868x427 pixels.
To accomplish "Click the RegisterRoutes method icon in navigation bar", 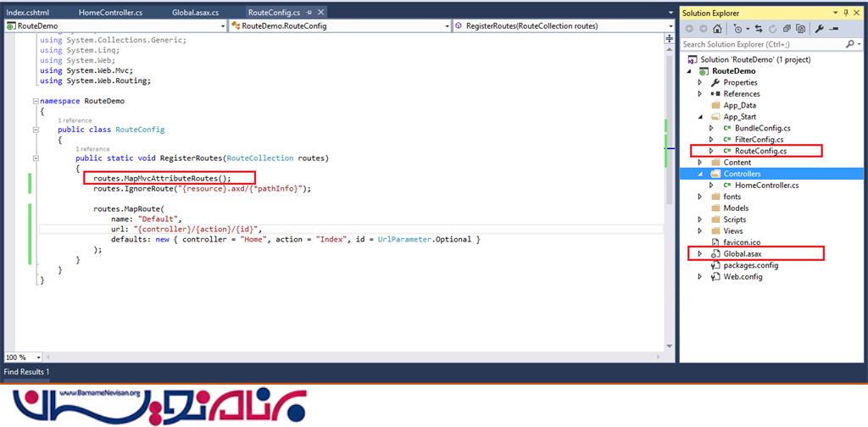I will point(459,25).
